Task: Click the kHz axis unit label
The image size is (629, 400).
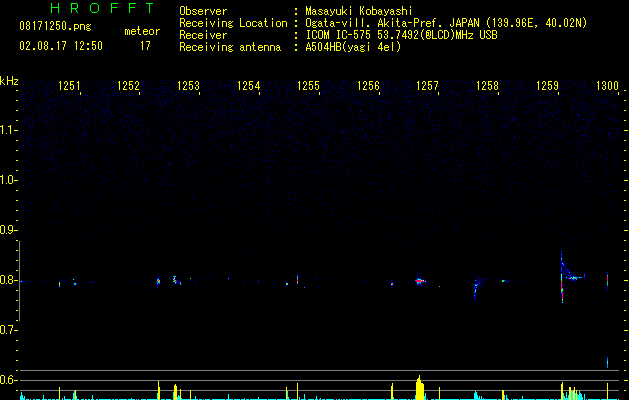Action: pos(9,81)
